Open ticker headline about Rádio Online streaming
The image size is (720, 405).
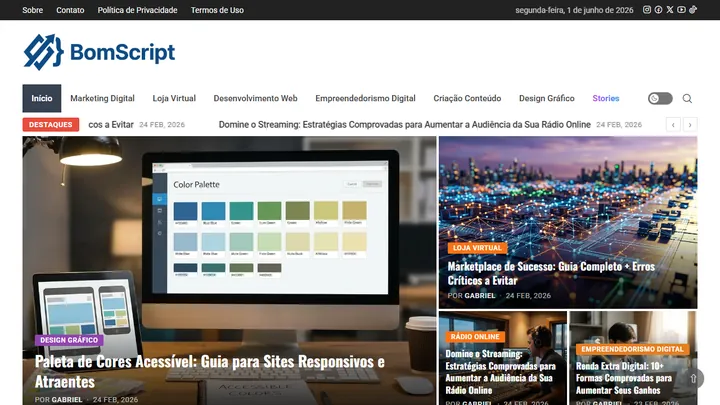405,124
